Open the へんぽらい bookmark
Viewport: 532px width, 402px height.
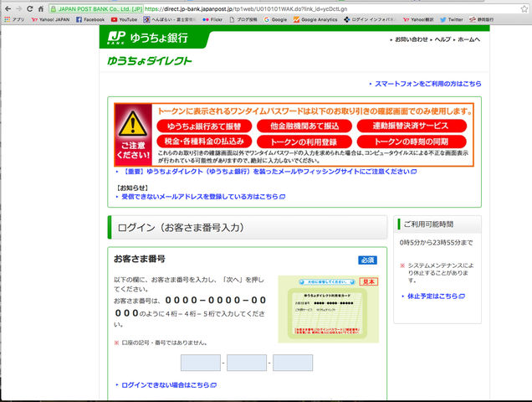[170, 20]
